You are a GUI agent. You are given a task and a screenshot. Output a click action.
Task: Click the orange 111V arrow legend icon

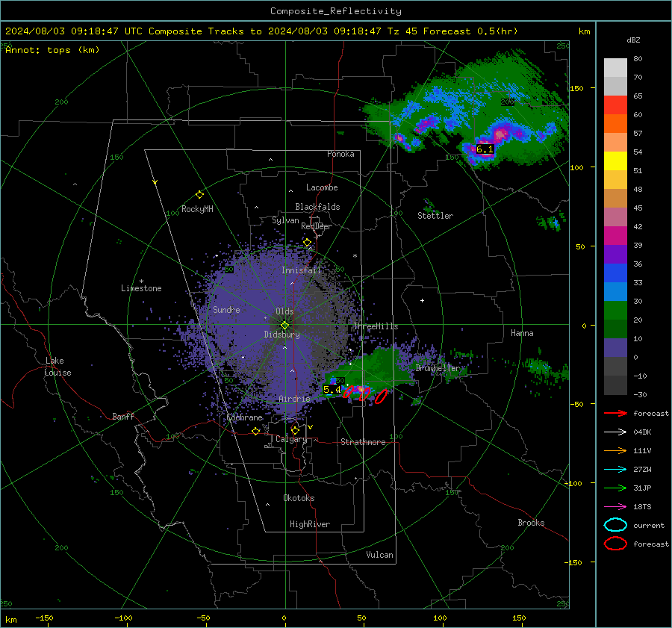click(615, 450)
